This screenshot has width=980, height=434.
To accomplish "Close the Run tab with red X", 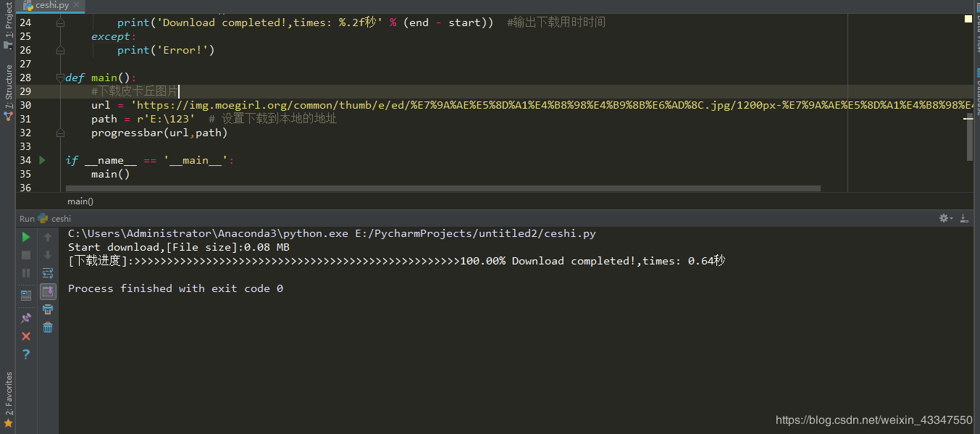I will pyautogui.click(x=26, y=336).
